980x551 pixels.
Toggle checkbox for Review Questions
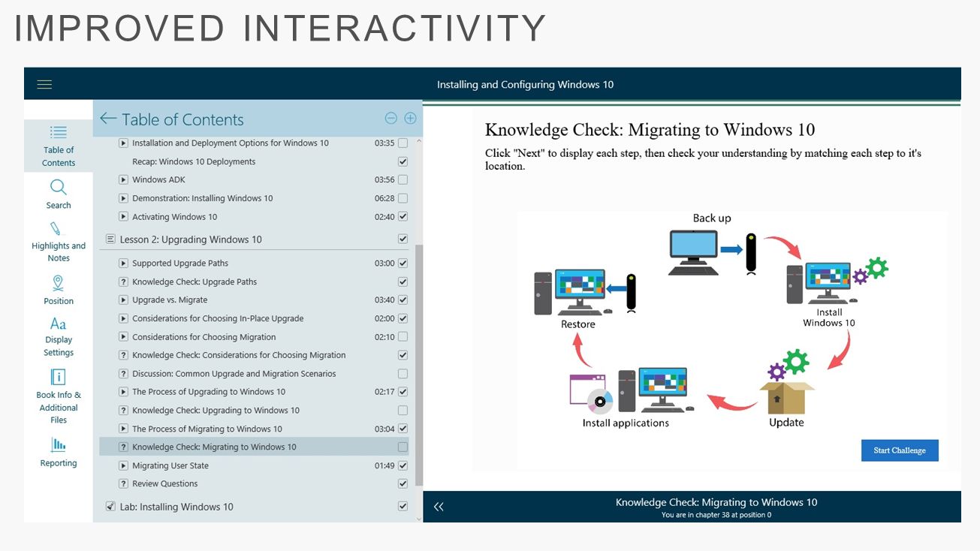403,483
